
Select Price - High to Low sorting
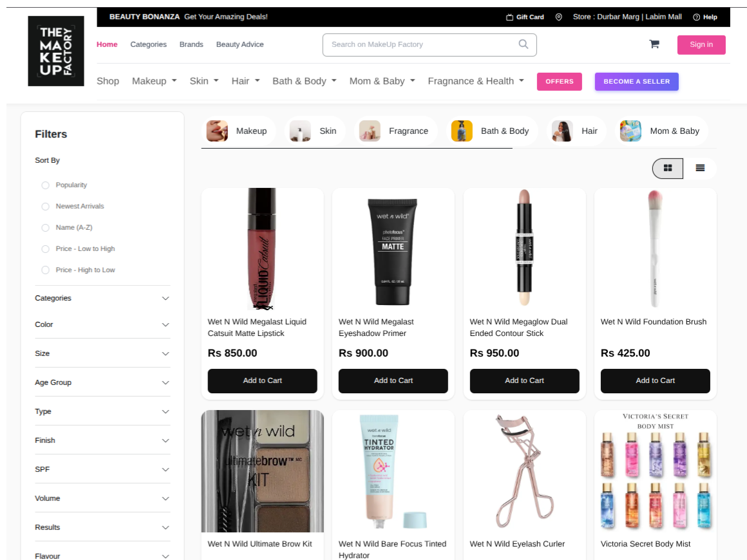point(45,270)
